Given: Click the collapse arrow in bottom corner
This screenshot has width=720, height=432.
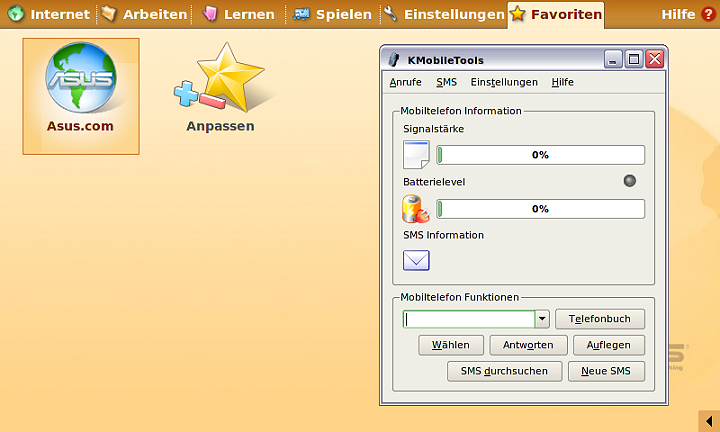Looking at the screenshot, I should [x=709, y=421].
